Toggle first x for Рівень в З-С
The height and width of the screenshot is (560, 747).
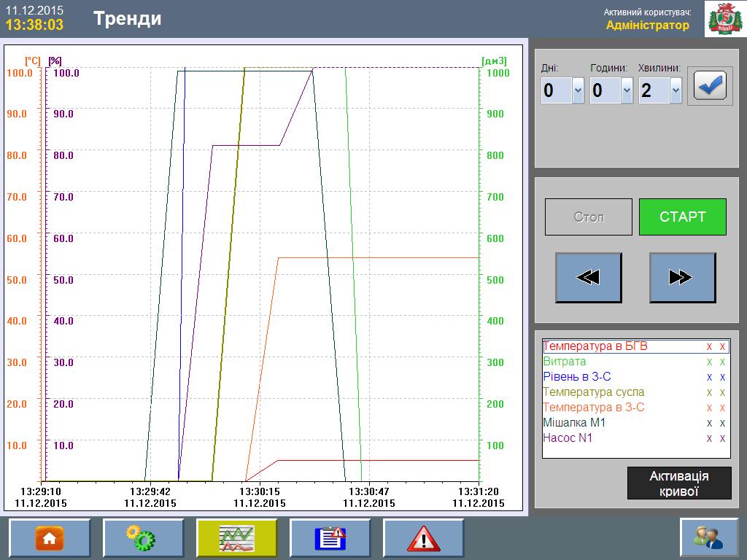(x=709, y=377)
